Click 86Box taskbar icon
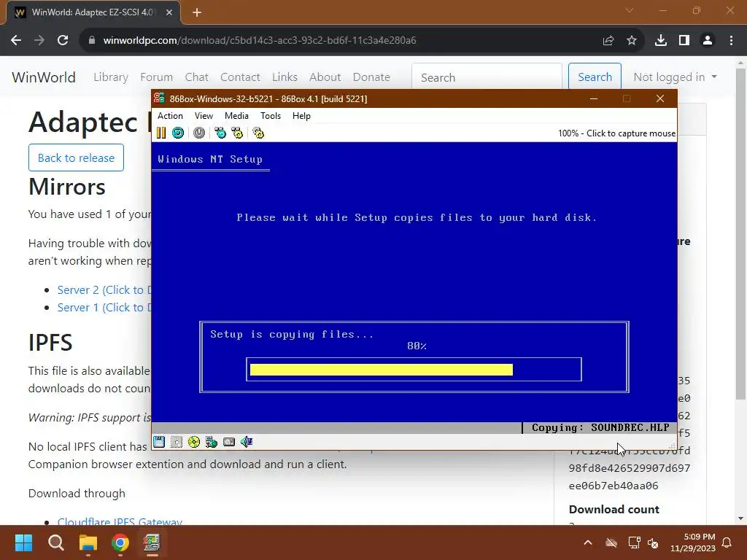Screen dimensions: 747x560 click(x=152, y=542)
